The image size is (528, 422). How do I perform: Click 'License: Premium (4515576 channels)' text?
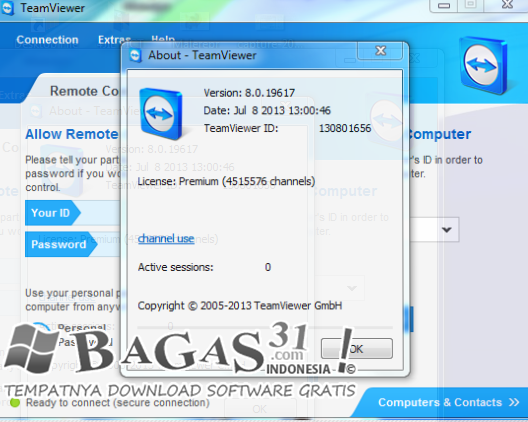click(x=226, y=181)
